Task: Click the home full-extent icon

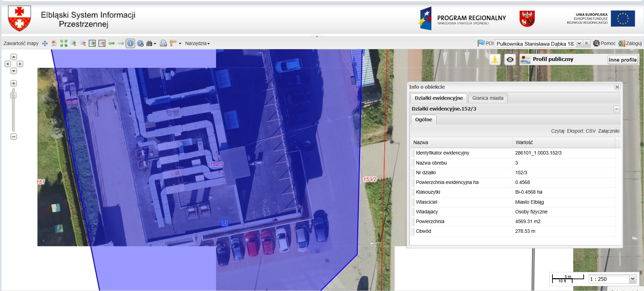Action: [54, 43]
